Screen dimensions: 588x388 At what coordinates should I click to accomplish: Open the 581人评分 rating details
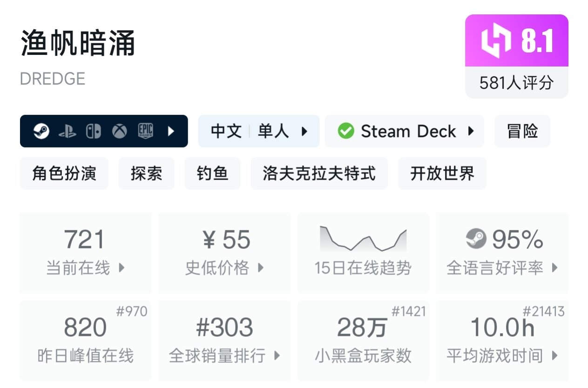click(x=516, y=83)
